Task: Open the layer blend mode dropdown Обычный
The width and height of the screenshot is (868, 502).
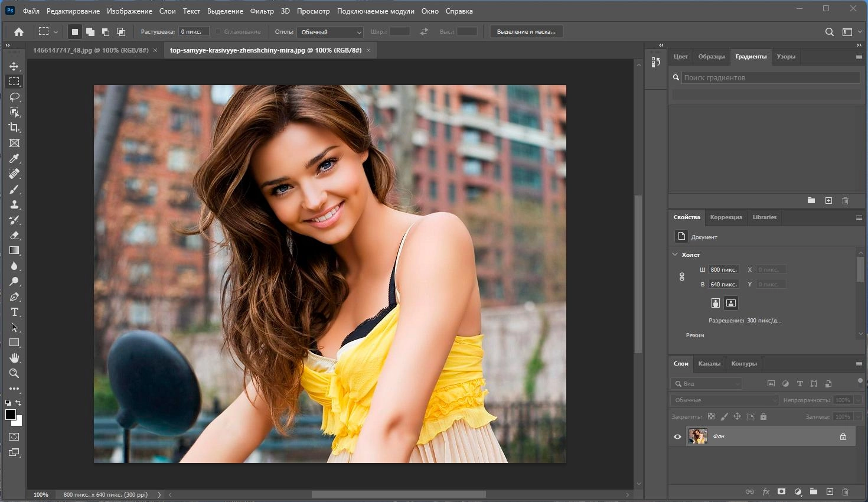Action: [725, 400]
